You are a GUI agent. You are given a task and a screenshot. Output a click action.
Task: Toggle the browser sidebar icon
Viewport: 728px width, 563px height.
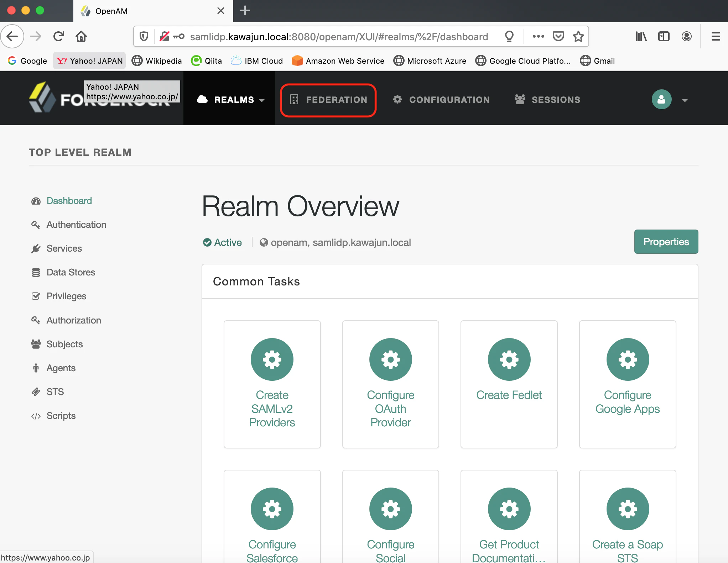(x=664, y=36)
